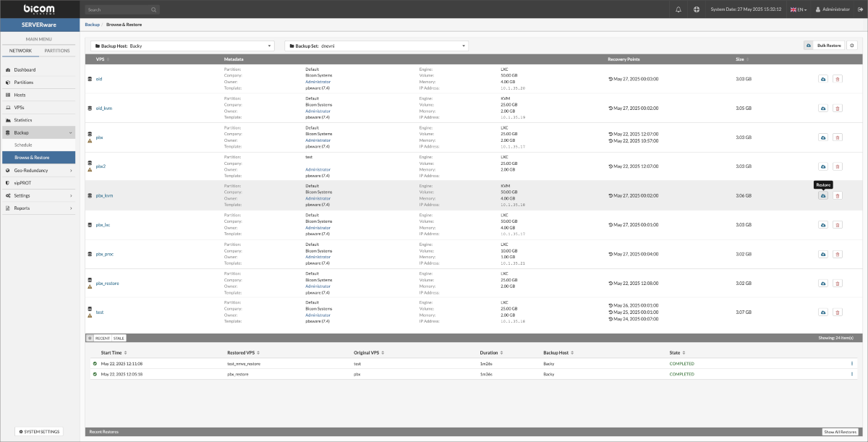
Task: Switch to the PARTITIONS tab
Action: click(57, 51)
